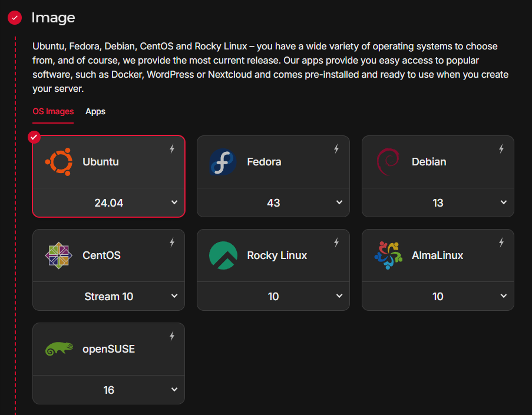
Task: Click the red check icon beside Image heading
Action: click(15, 18)
